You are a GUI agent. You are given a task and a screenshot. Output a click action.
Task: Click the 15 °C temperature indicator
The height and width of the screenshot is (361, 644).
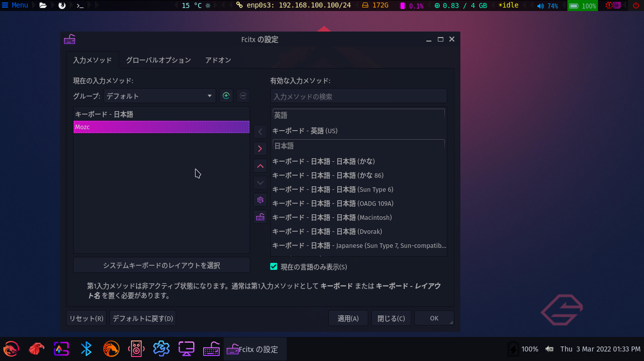(196, 6)
